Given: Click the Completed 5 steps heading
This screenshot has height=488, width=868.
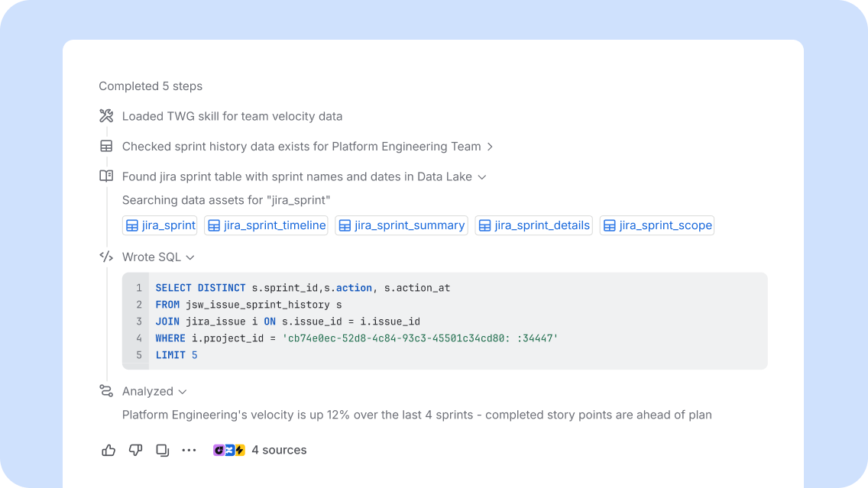Looking at the screenshot, I should (x=151, y=86).
